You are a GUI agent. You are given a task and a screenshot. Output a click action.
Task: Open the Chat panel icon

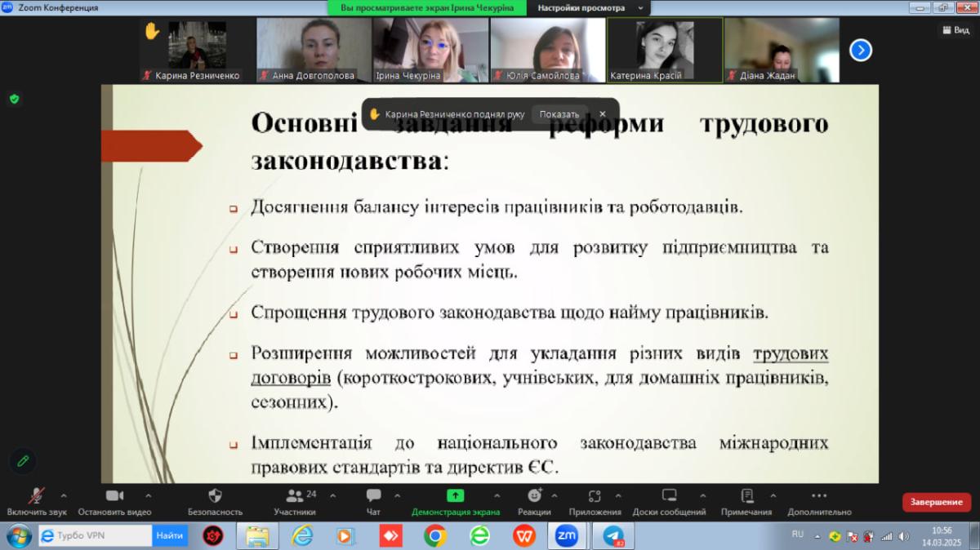tap(373, 496)
